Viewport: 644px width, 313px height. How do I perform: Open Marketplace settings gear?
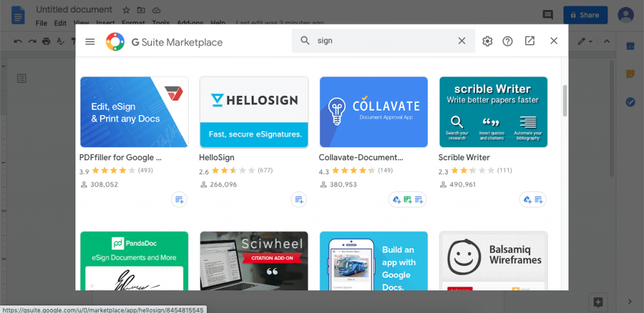click(x=487, y=41)
